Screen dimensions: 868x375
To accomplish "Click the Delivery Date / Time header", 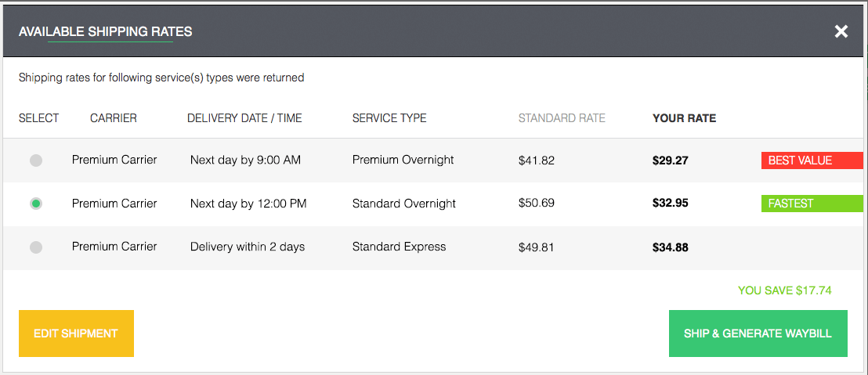I will point(244,118).
